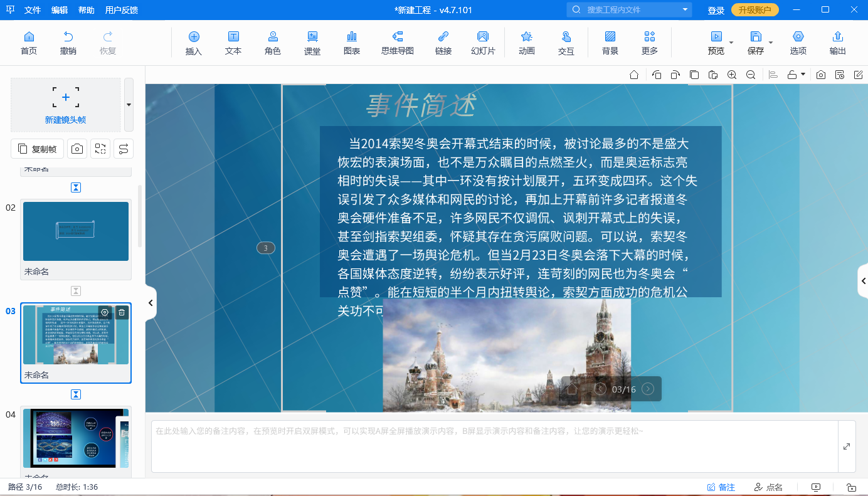Viewport: 868px width, 496px height.
Task: Click the frame-scan icon beside 复制帧
Action: 100,149
